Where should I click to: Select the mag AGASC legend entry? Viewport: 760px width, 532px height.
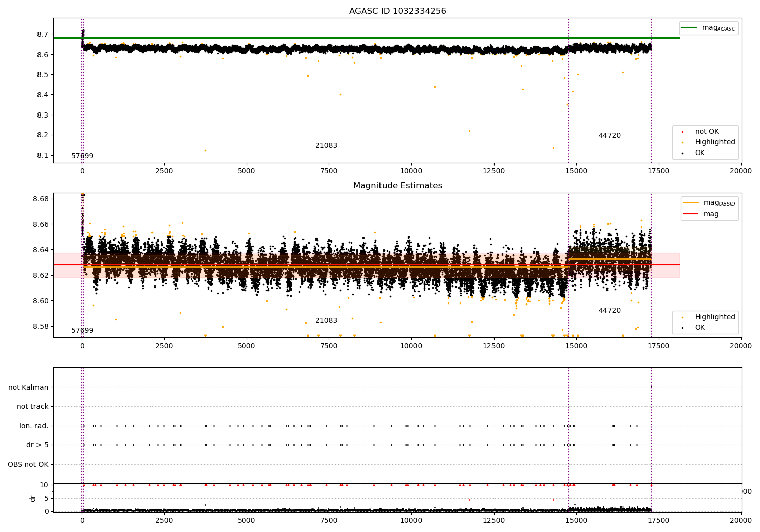[x=709, y=28]
